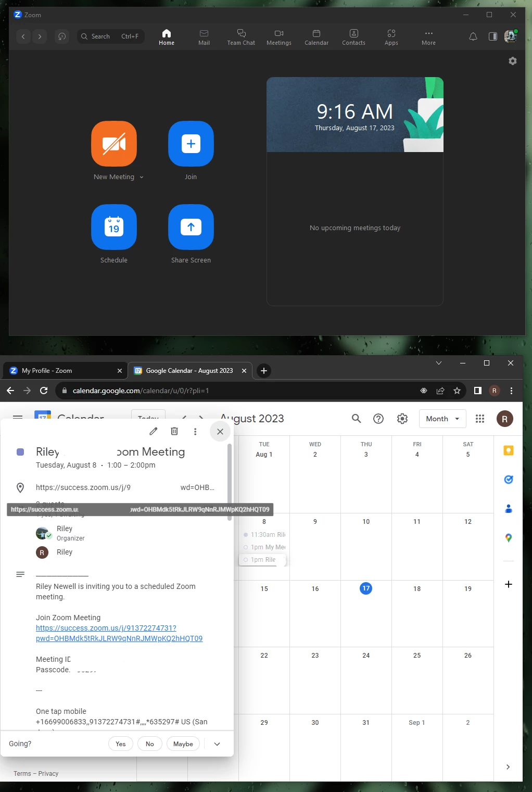The width and height of the screenshot is (532, 792).
Task: Click the Share Screen icon in Zoom
Action: [x=191, y=227]
